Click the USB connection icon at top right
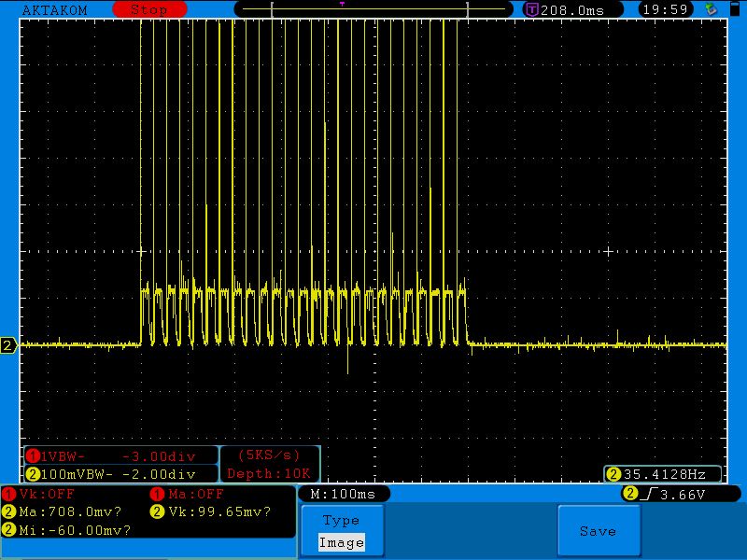 click(x=712, y=9)
